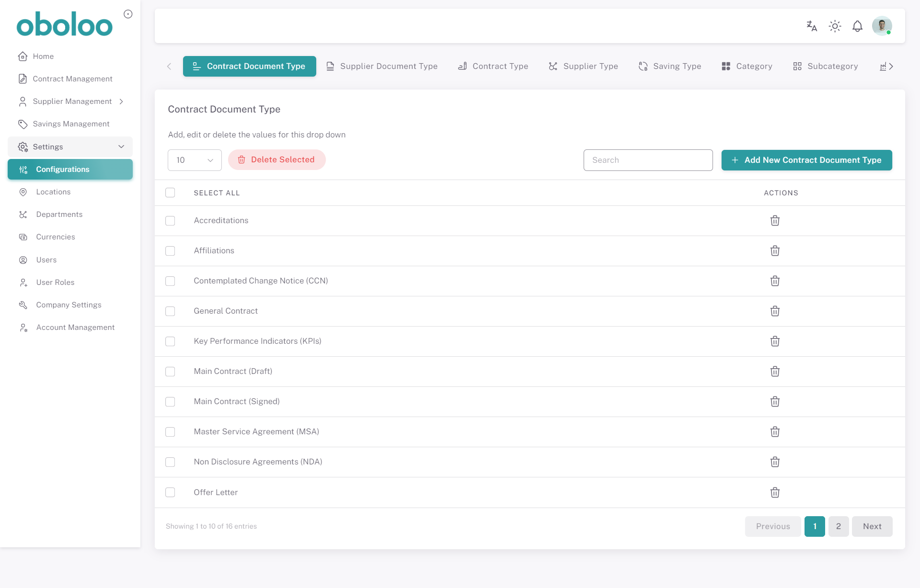Viewport: 920px width, 588px height.
Task: Check the Select All checkbox
Action: tap(170, 192)
